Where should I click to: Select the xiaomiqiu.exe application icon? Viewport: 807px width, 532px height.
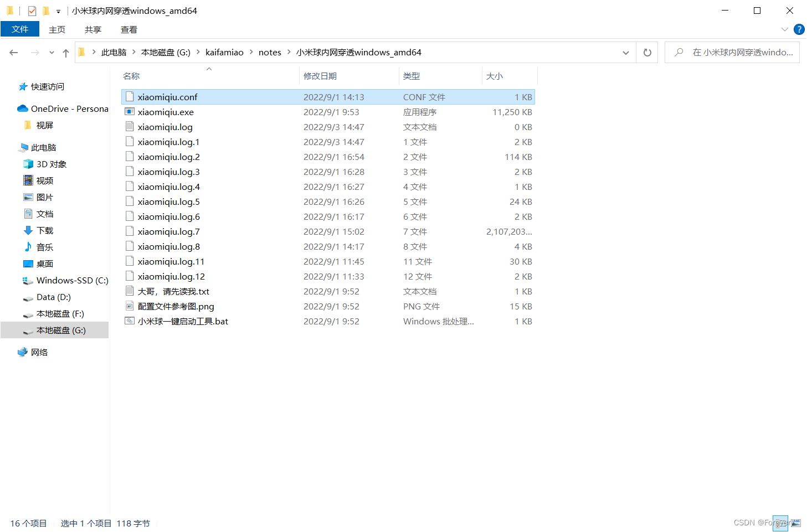[130, 112]
